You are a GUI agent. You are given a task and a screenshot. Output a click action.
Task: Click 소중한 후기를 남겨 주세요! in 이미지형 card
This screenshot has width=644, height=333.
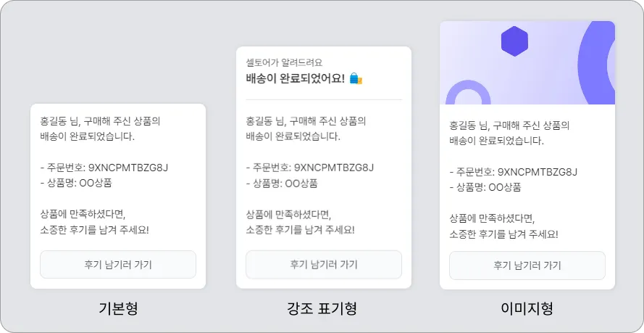click(x=503, y=234)
